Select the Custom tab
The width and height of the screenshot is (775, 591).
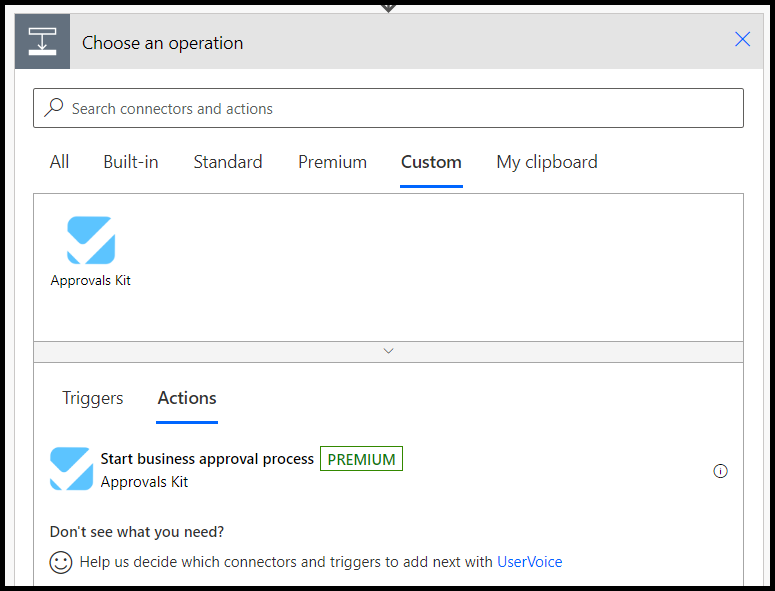431,162
